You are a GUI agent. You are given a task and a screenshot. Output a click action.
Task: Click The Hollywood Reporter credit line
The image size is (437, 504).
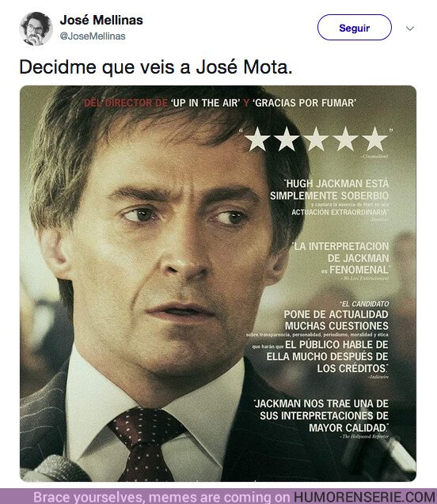(363, 437)
